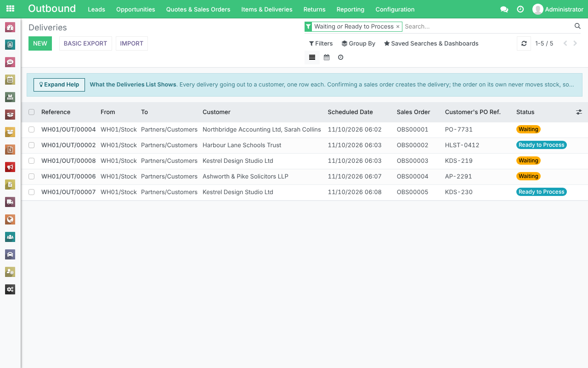
Task: Remove the Waiting or Ready to Process filter
Action: tap(398, 27)
